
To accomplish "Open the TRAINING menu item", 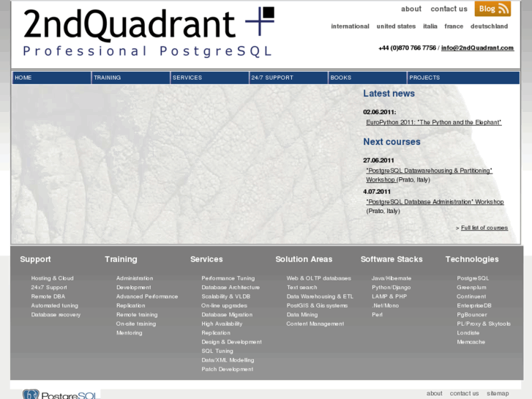I will click(x=130, y=78).
